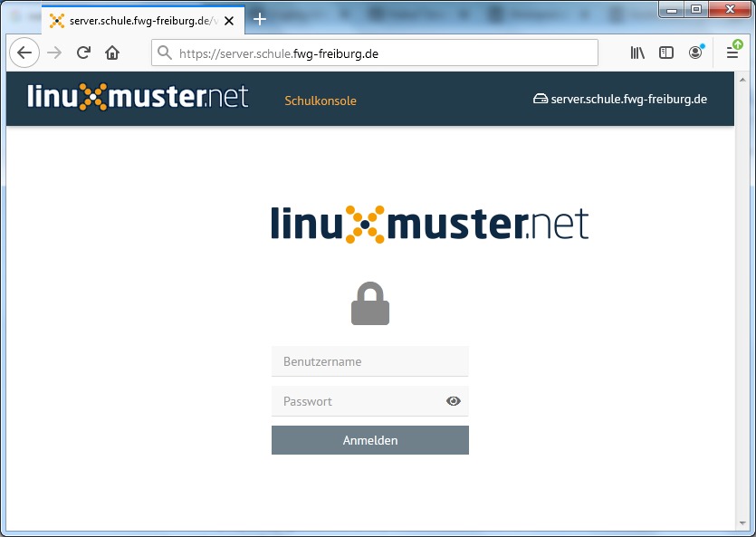Click the browser back arrow button
This screenshot has height=537, width=756.
click(24, 53)
